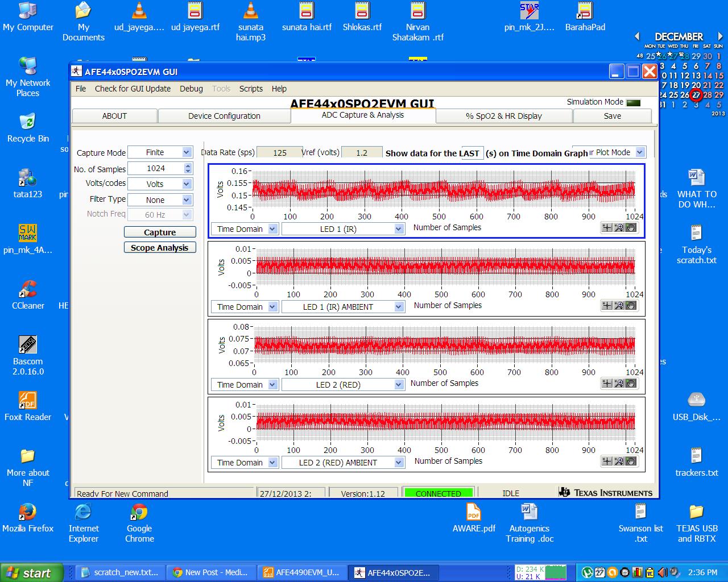
Task: Select pan hand tool on LED 2 (RED) graph
Action: pos(631,383)
